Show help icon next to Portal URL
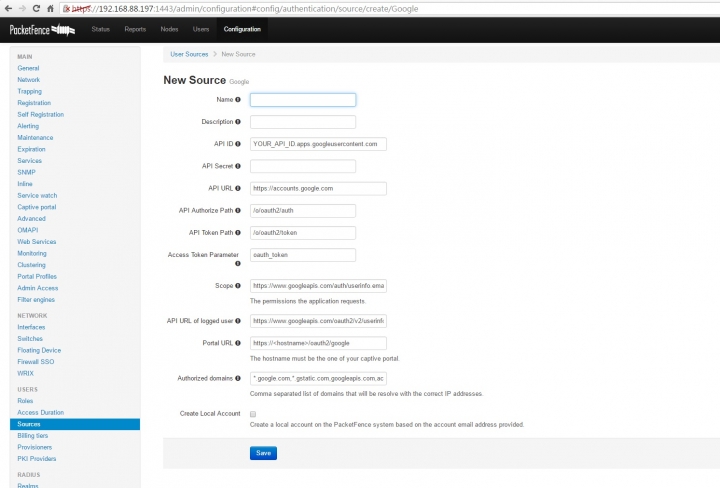 [238, 343]
